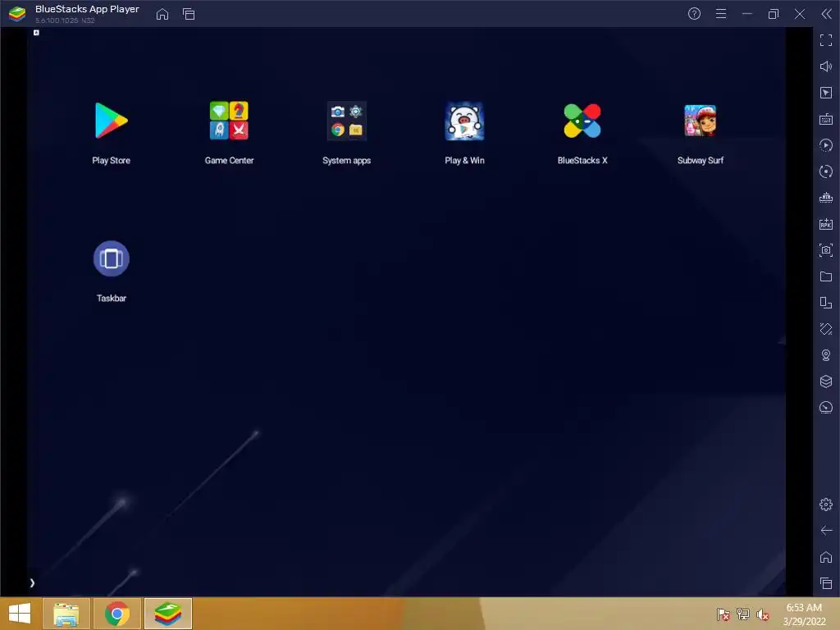Click the home icon at sidebar bottom
Image resolution: width=840 pixels, height=630 pixels.
pyautogui.click(x=826, y=557)
